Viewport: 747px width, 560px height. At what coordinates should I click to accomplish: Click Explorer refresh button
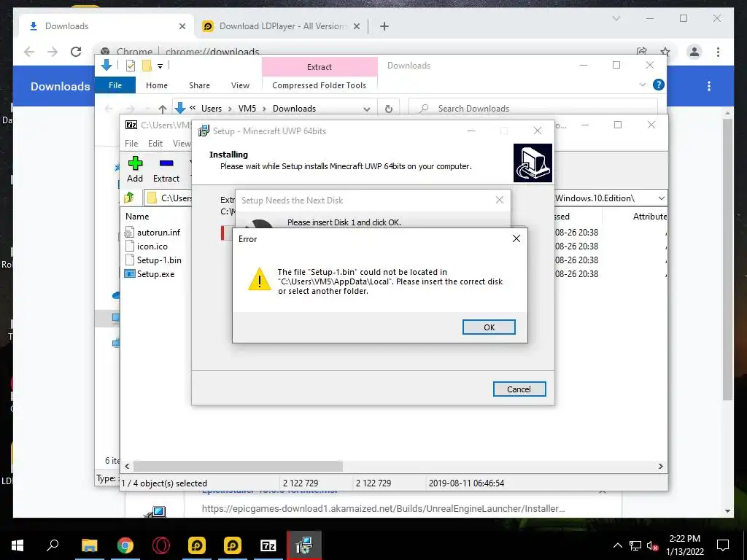[x=389, y=109]
